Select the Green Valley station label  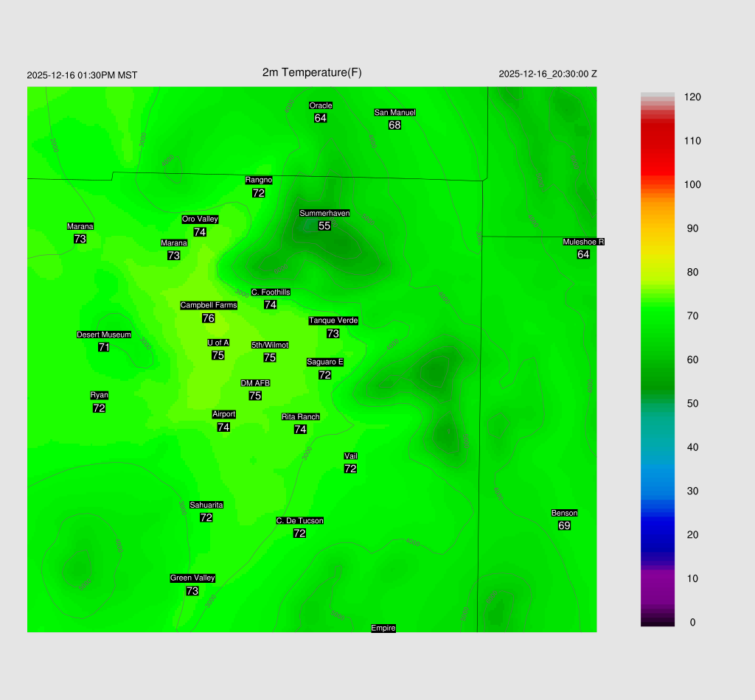pos(192,578)
